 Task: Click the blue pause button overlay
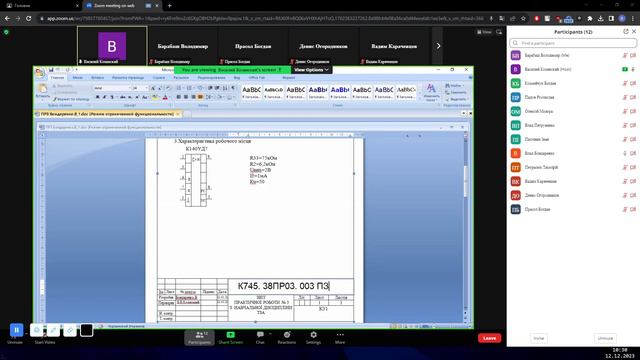16,330
